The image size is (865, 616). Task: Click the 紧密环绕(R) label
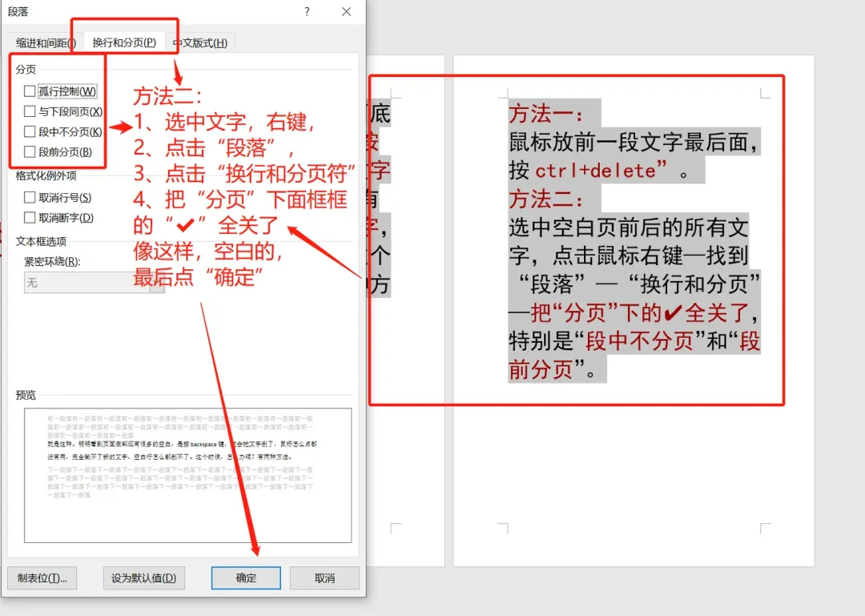coord(52,262)
